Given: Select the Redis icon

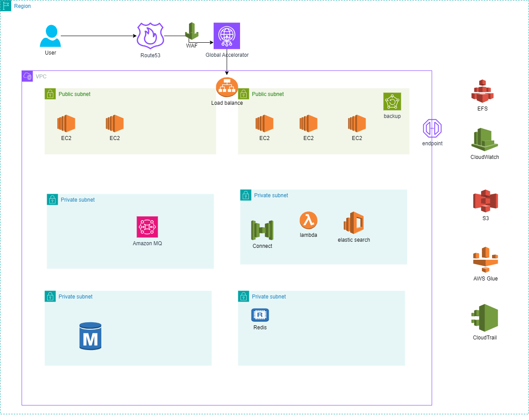Looking at the screenshot, I should click(260, 315).
